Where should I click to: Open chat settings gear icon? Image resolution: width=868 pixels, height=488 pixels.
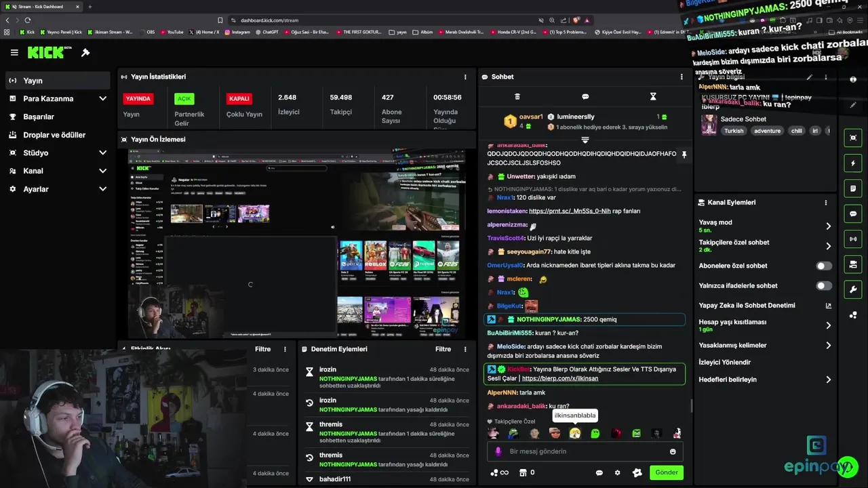click(x=617, y=472)
